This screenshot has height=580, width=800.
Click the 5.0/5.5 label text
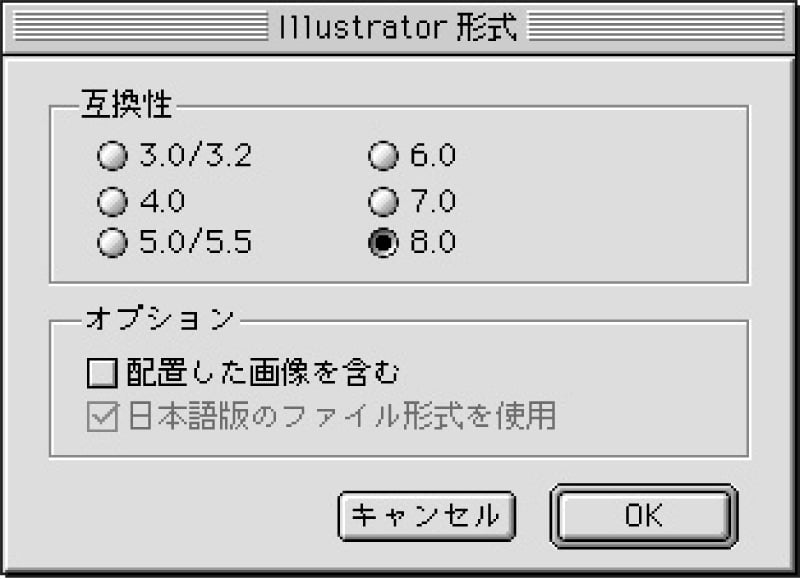coord(195,243)
